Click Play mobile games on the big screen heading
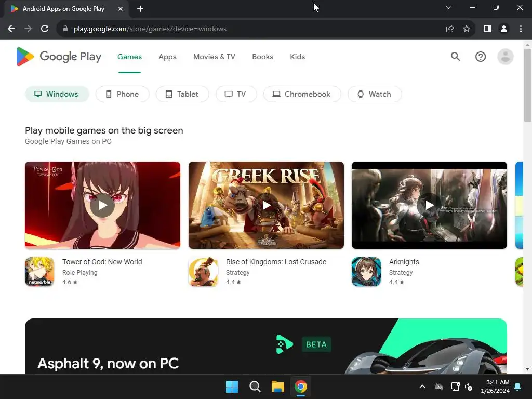This screenshot has width=532, height=399. pyautogui.click(x=104, y=130)
